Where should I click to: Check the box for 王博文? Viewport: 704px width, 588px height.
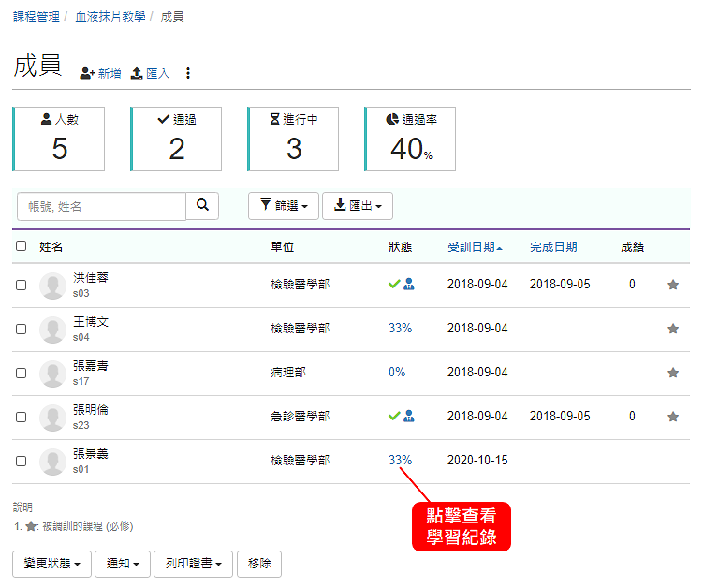click(22, 330)
